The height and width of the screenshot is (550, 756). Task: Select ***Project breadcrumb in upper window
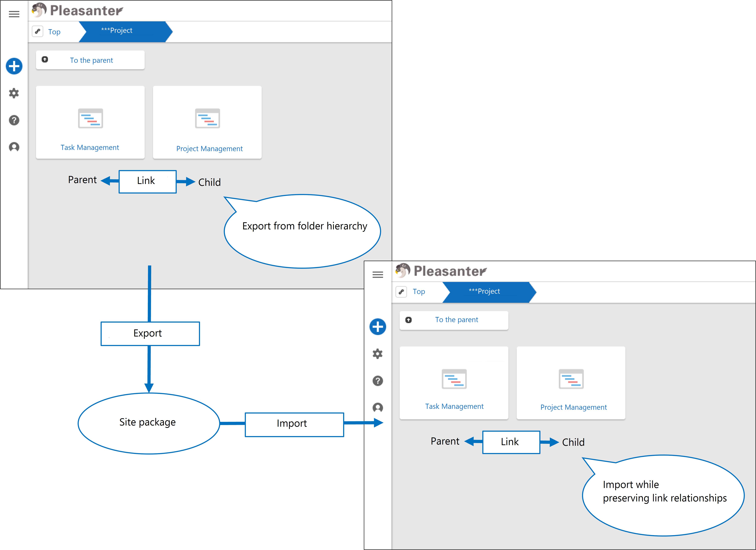[126, 32]
